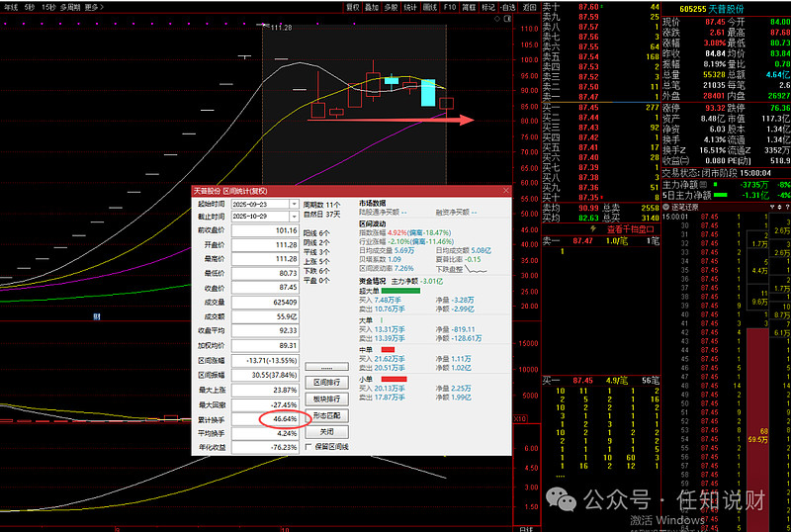Click the 买一 price 87.45 in order book
Image resolution: width=791 pixels, height=532 pixels.
[x=588, y=108]
